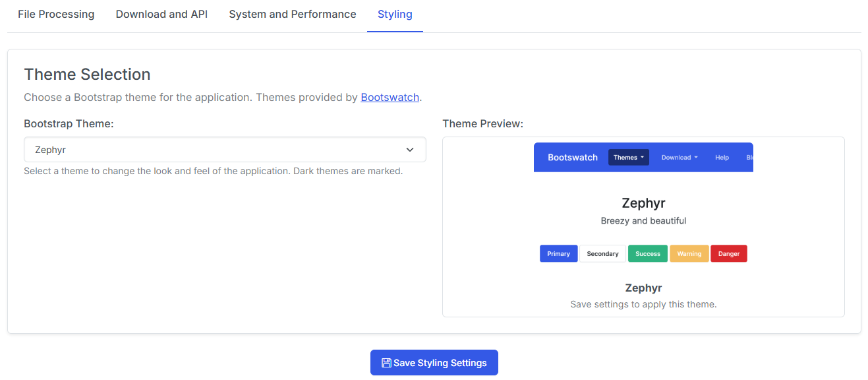
Task: Expand the Themes dropdown in the preview navbar
Action: pos(628,158)
